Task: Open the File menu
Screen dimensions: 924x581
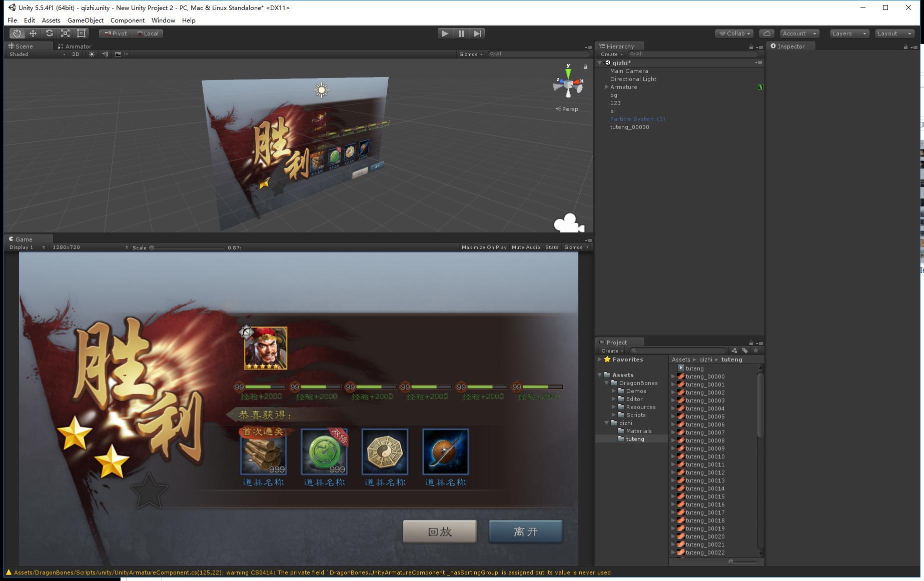Action: [12, 20]
